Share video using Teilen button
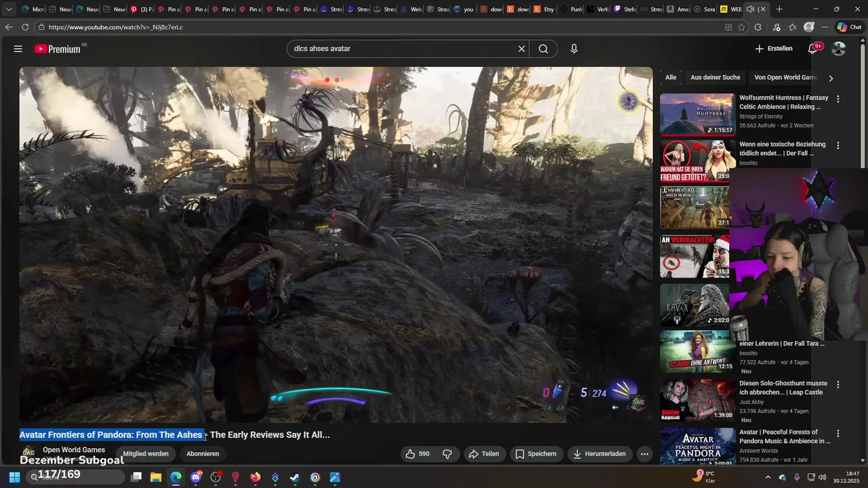The image size is (868, 488). pos(484,454)
